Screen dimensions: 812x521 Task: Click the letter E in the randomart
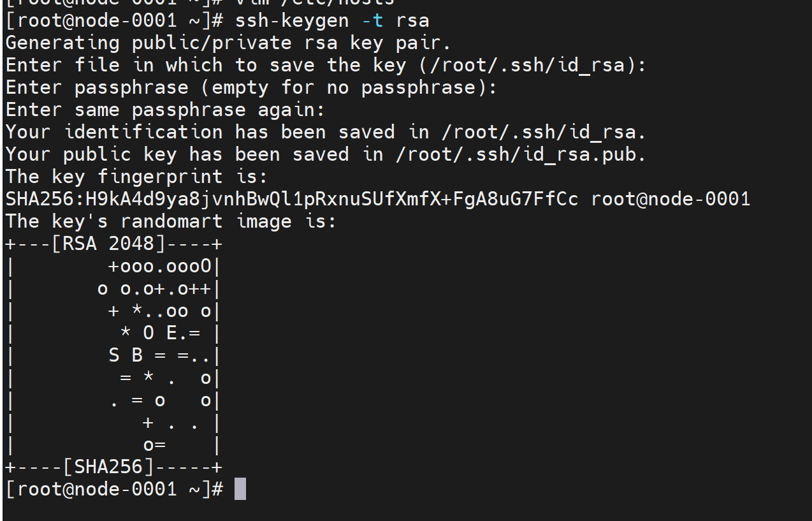click(171, 333)
